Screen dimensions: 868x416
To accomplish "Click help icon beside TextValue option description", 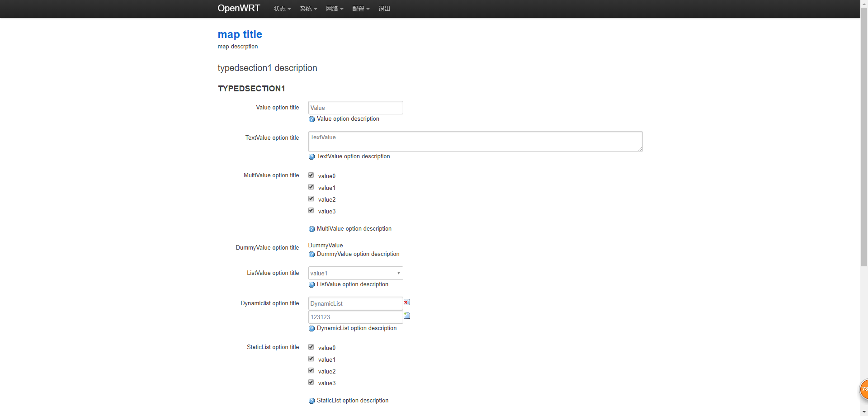I will tap(311, 157).
